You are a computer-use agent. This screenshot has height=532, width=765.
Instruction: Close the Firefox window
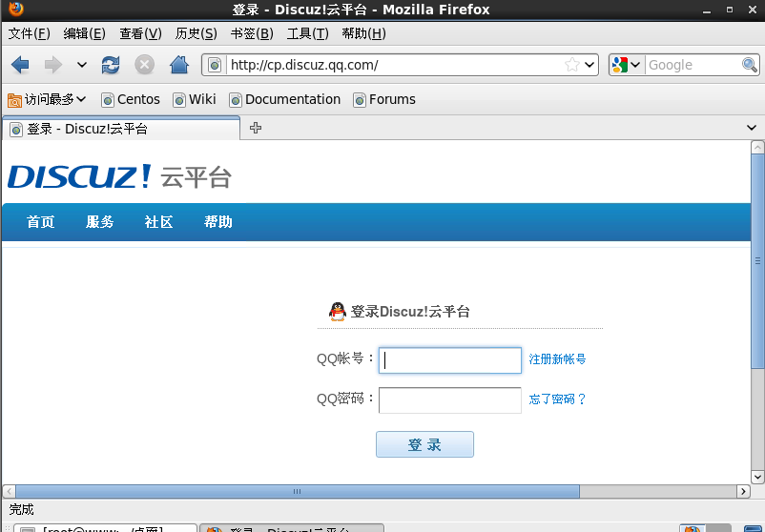click(753, 10)
